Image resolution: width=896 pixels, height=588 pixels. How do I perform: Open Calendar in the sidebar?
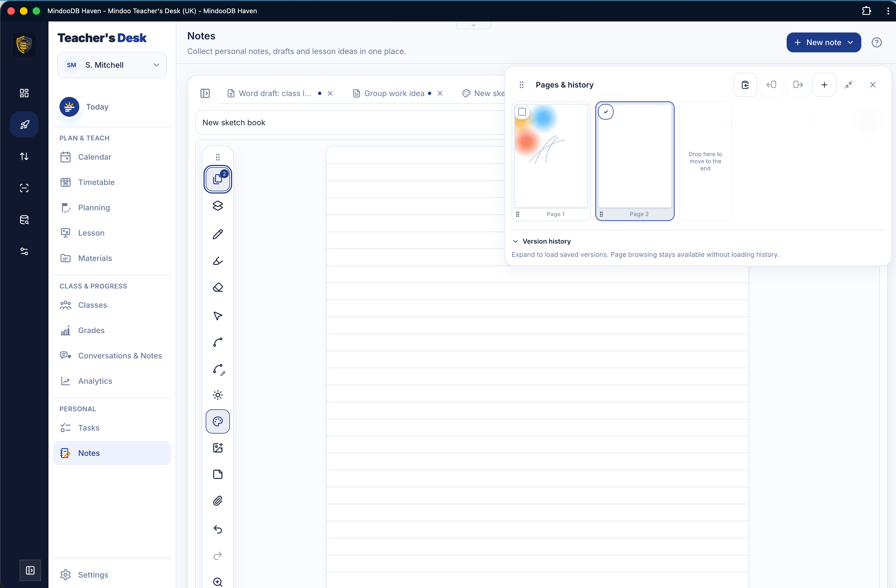pos(112,157)
